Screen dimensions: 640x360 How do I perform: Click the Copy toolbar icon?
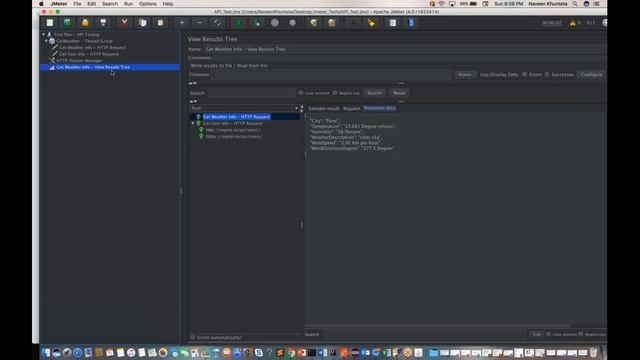[x=142, y=23]
